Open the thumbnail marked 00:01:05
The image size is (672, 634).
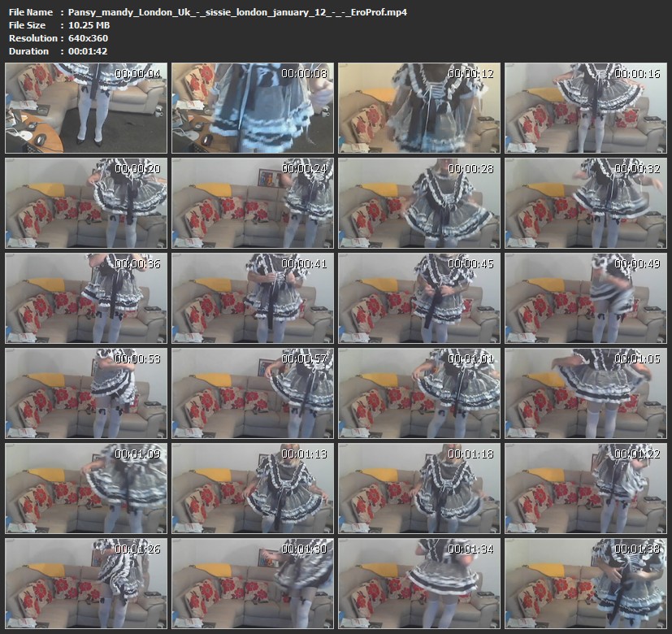585,393
